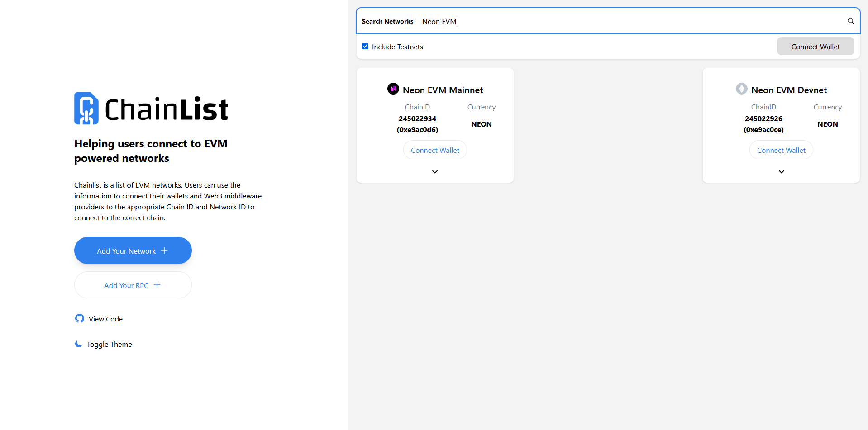Expand the Neon EVM Mainnet card details
Image resolution: width=868 pixels, height=430 pixels.
point(435,172)
